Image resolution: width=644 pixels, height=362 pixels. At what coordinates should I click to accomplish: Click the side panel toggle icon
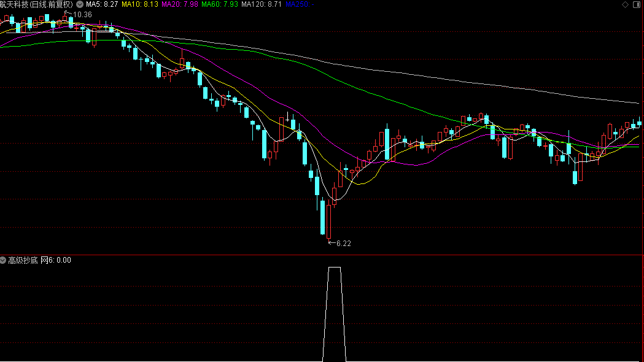pyautogui.click(x=637, y=4)
